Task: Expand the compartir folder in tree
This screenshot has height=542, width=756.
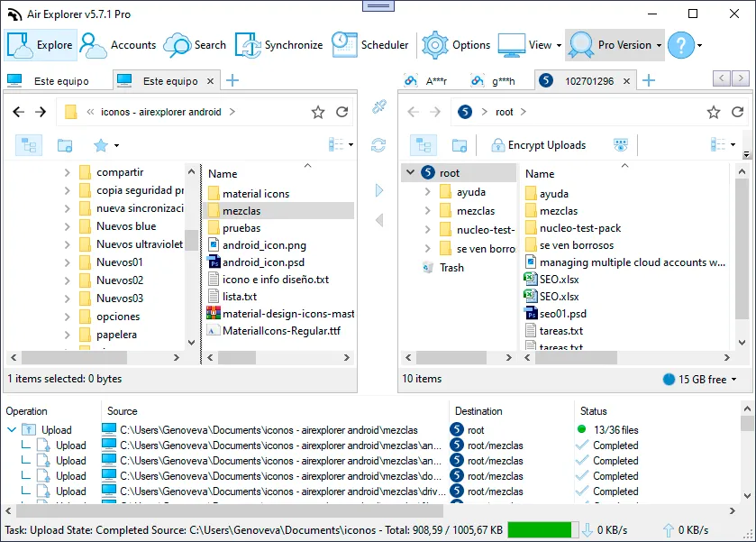Action: [67, 172]
